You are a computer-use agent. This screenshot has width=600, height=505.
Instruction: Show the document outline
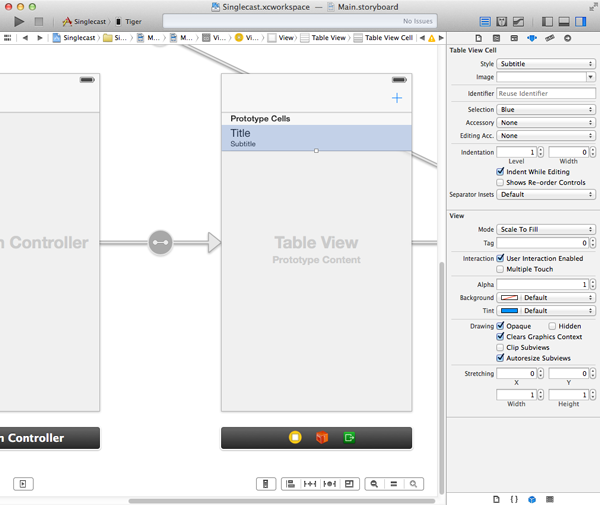[23, 484]
